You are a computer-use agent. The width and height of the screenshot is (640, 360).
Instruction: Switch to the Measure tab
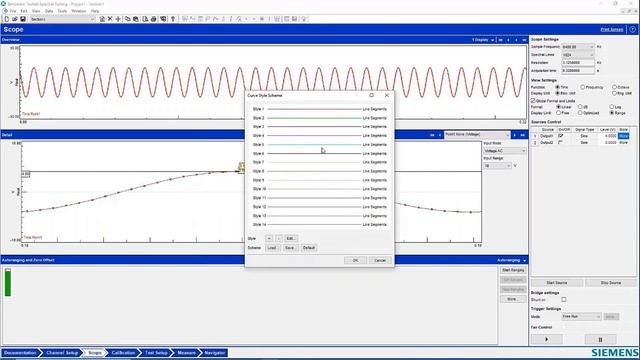point(186,353)
